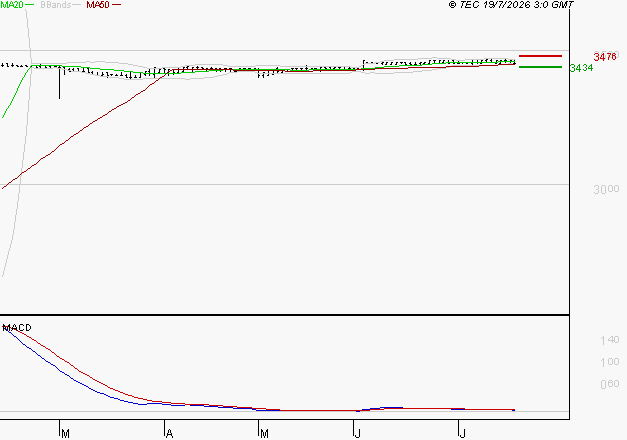Screen dimensions: 627x440
Task: Click the MACD panel title
Action: 17,328
